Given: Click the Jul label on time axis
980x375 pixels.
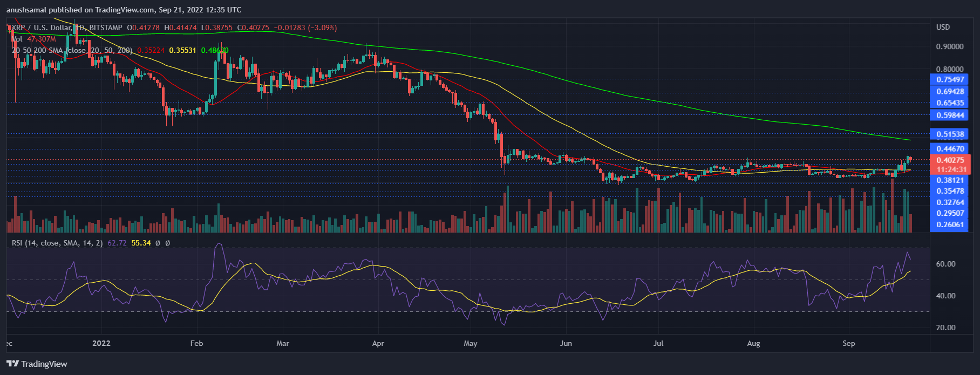Looking at the screenshot, I should (658, 343).
